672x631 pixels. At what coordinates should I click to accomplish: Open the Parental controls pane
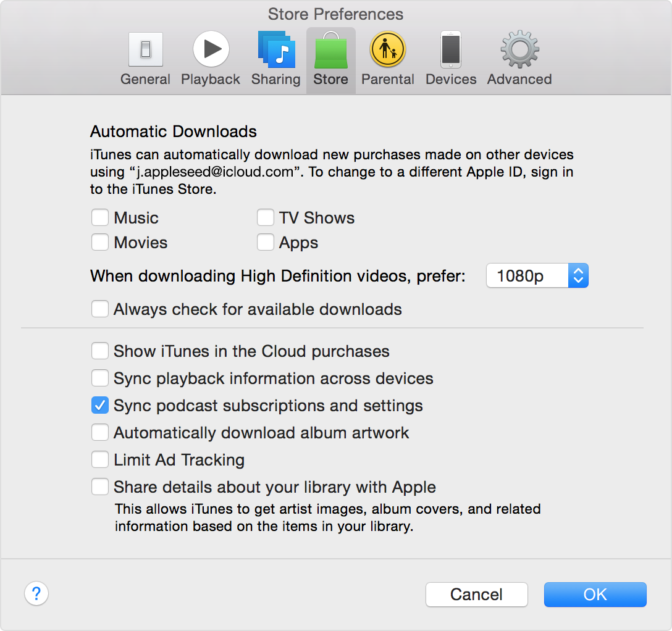click(x=387, y=59)
